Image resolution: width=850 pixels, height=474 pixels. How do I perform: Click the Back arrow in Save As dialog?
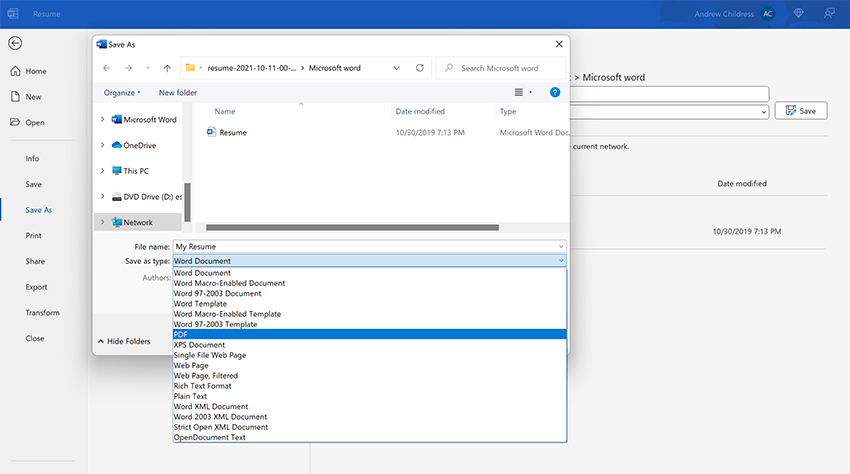click(106, 68)
